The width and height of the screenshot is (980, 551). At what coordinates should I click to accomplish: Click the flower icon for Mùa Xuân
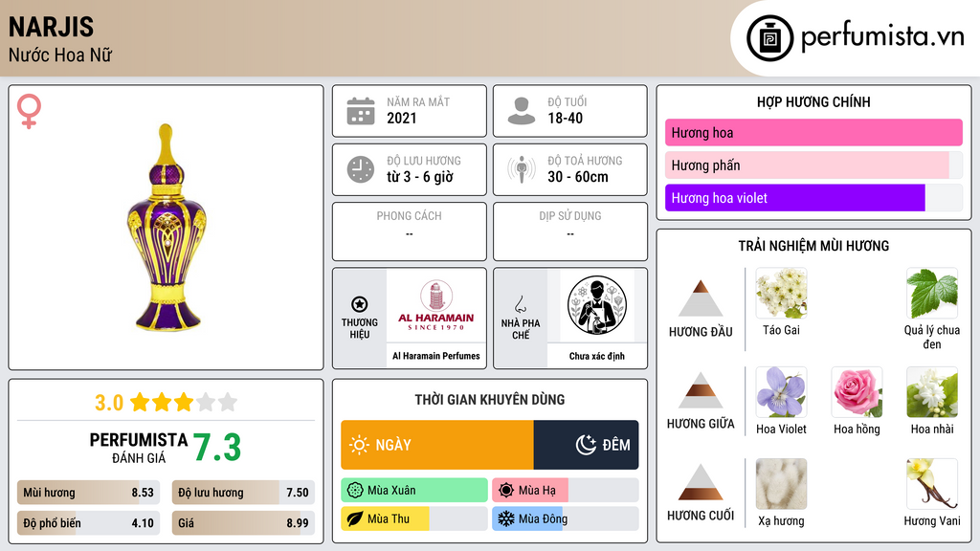coord(355,491)
